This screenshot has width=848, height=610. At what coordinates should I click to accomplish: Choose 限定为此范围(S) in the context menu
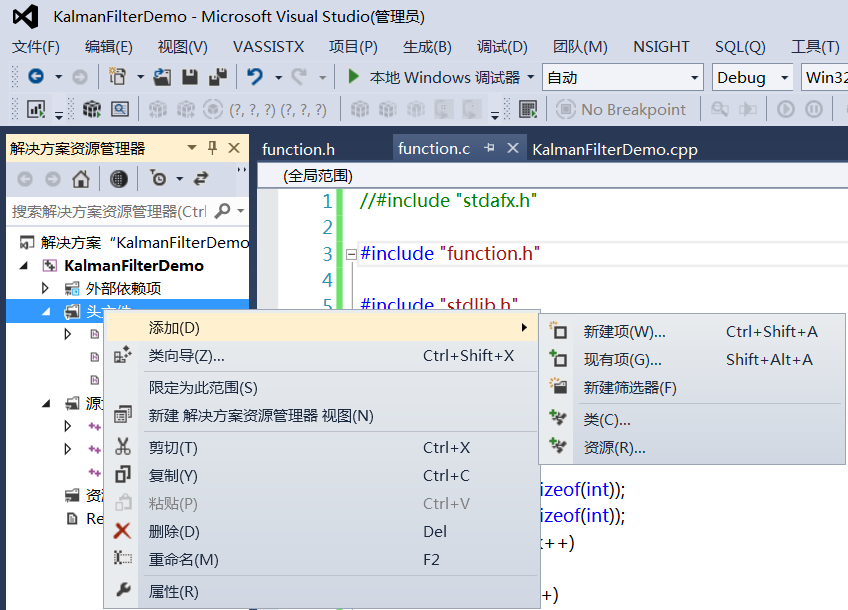click(x=322, y=388)
